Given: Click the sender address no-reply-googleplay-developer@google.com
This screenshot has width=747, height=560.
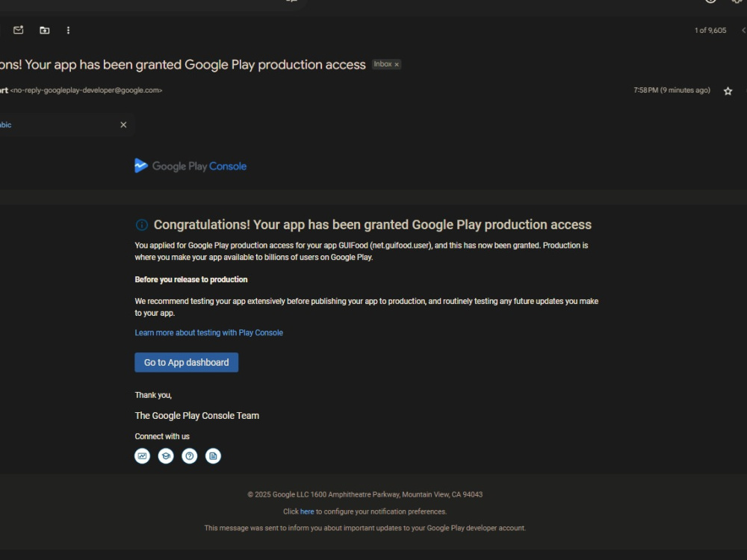Looking at the screenshot, I should pos(86,90).
